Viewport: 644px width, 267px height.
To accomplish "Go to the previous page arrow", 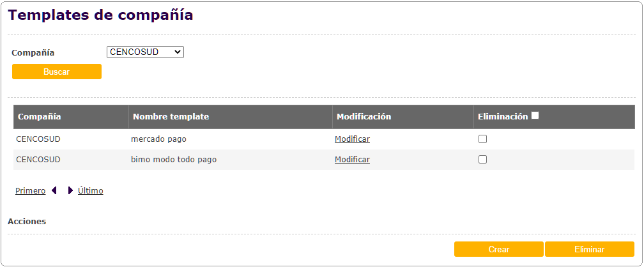I will pos(54,190).
